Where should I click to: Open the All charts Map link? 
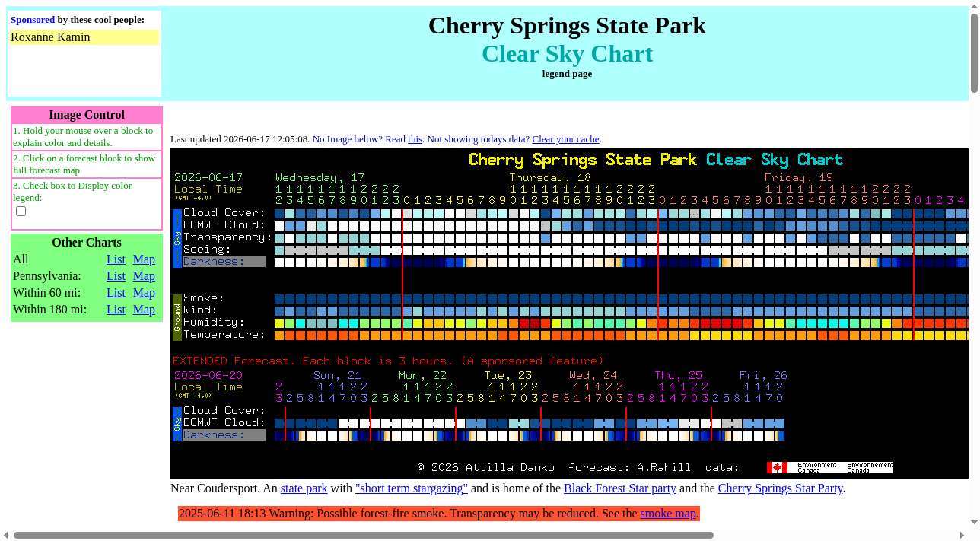[x=144, y=259]
